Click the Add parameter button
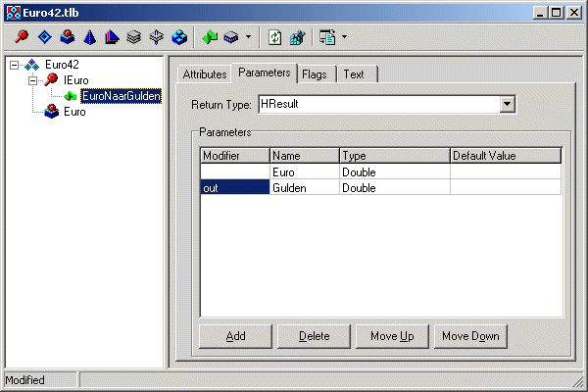588x392 pixels. click(x=235, y=336)
